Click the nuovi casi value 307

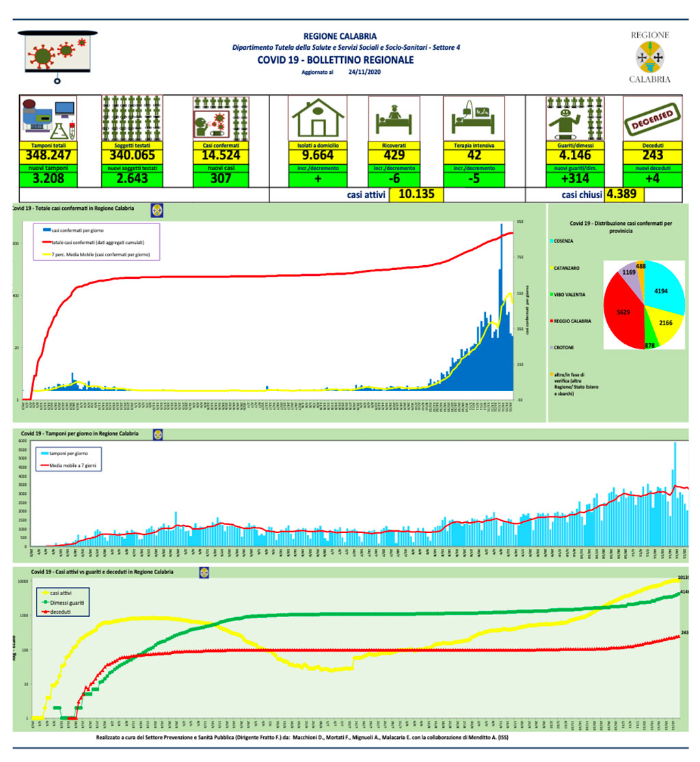click(221, 179)
